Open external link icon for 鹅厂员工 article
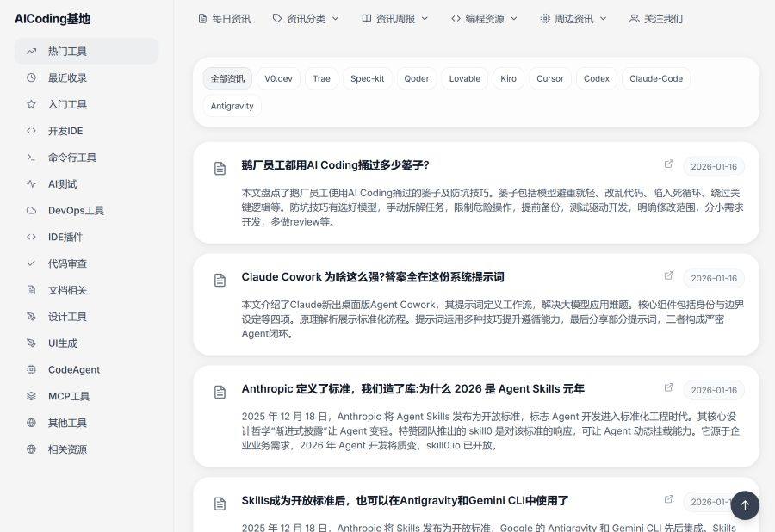 click(x=669, y=164)
